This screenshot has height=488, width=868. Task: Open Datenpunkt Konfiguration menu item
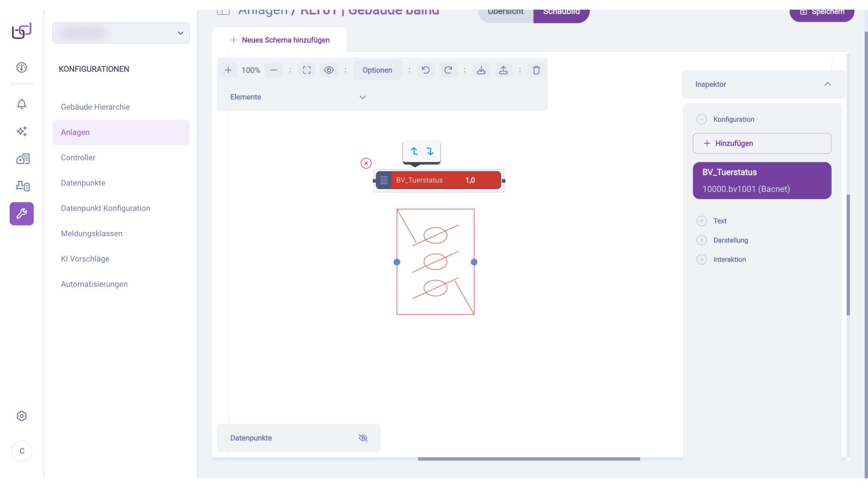coord(105,208)
